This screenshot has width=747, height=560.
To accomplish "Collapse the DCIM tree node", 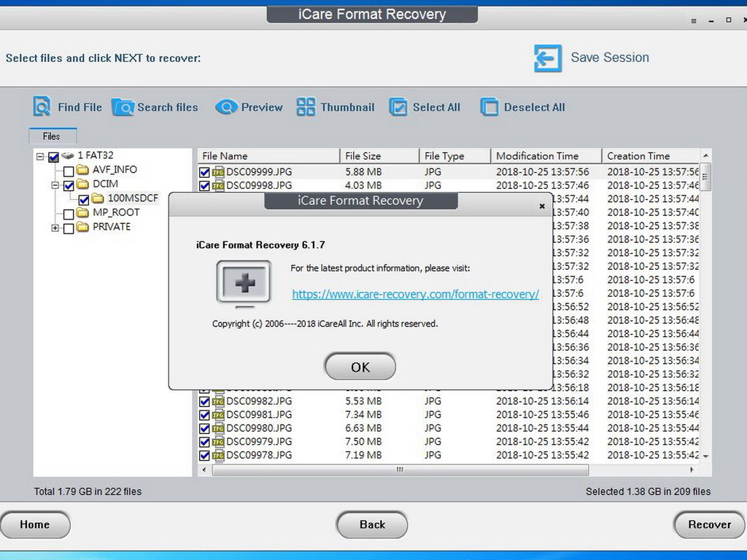I will pos(55,184).
